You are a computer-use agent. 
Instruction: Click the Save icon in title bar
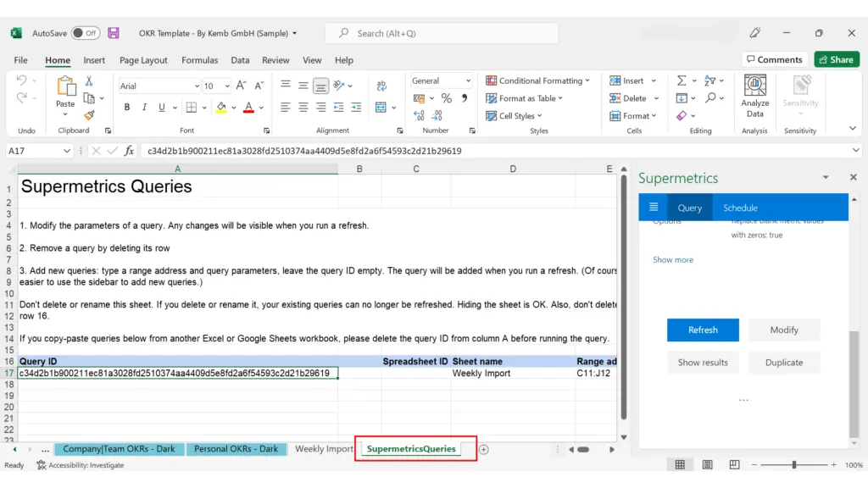click(114, 33)
